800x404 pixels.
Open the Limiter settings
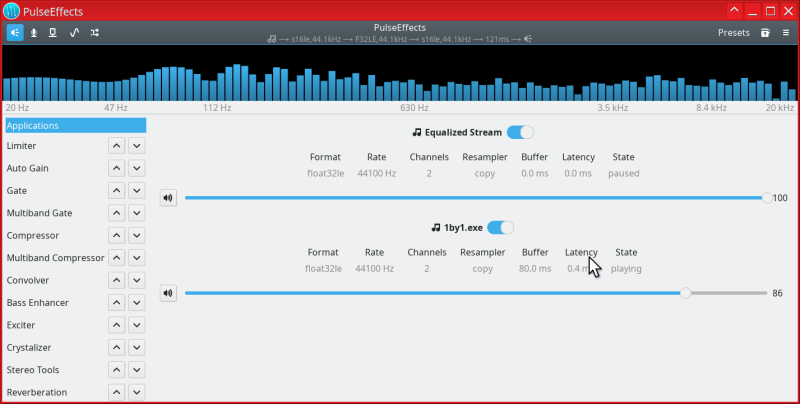21,146
